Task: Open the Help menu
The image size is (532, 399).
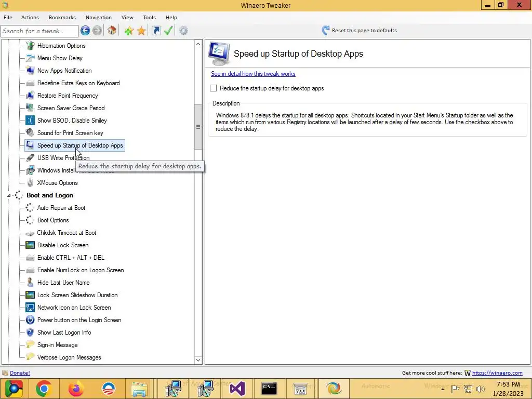Action: [x=171, y=17]
